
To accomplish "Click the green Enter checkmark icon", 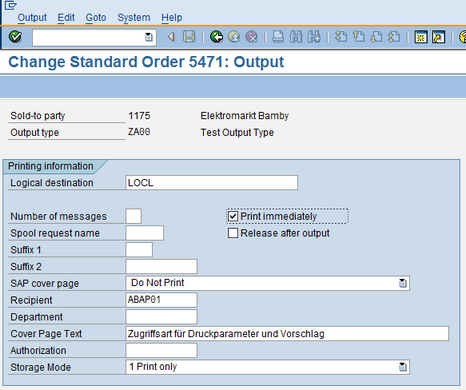I will pyautogui.click(x=15, y=37).
